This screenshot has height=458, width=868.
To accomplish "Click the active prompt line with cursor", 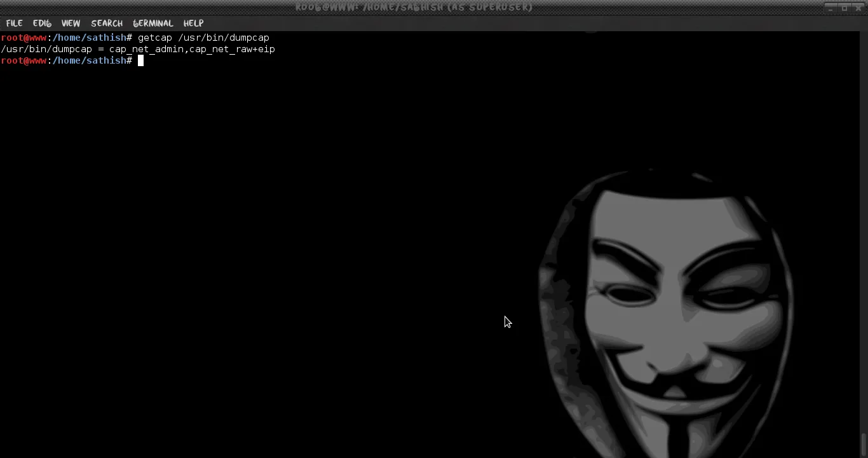I will click(x=72, y=60).
